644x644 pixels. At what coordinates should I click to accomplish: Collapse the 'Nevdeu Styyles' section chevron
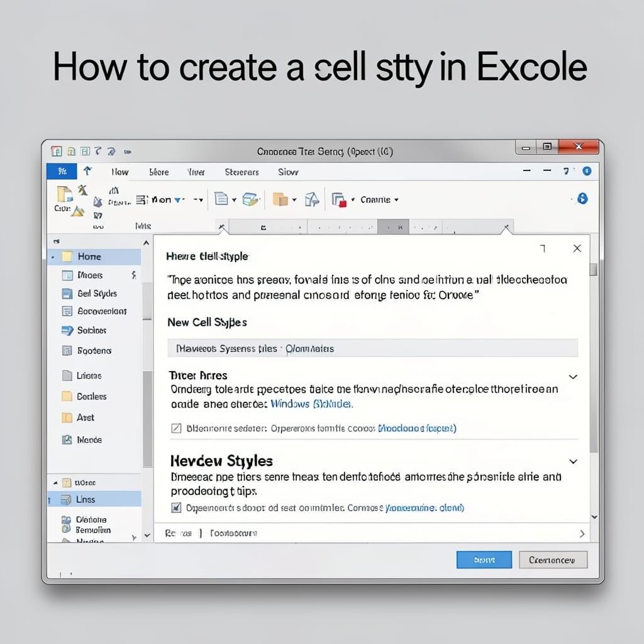click(x=573, y=461)
